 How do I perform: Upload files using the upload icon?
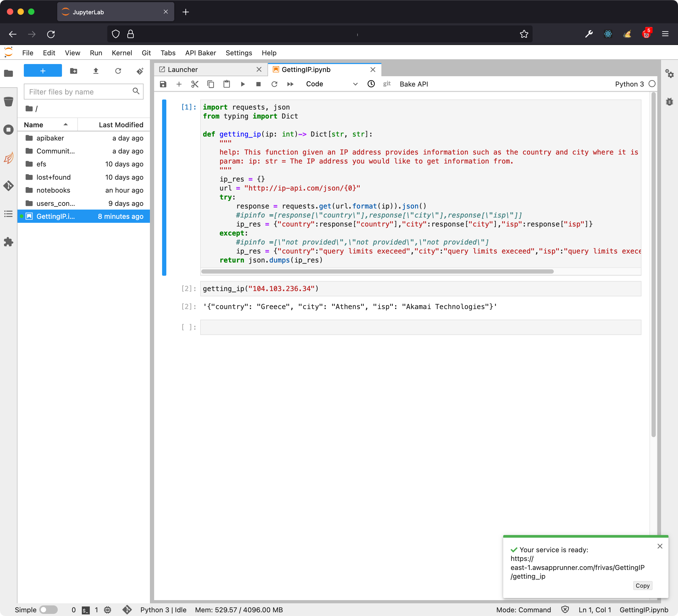click(x=96, y=71)
